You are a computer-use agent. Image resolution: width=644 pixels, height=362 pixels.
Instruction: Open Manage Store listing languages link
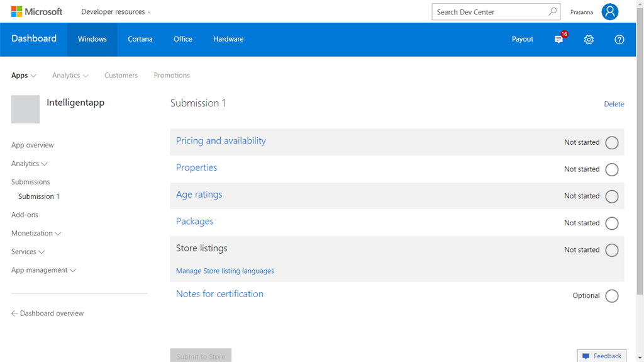tap(225, 271)
